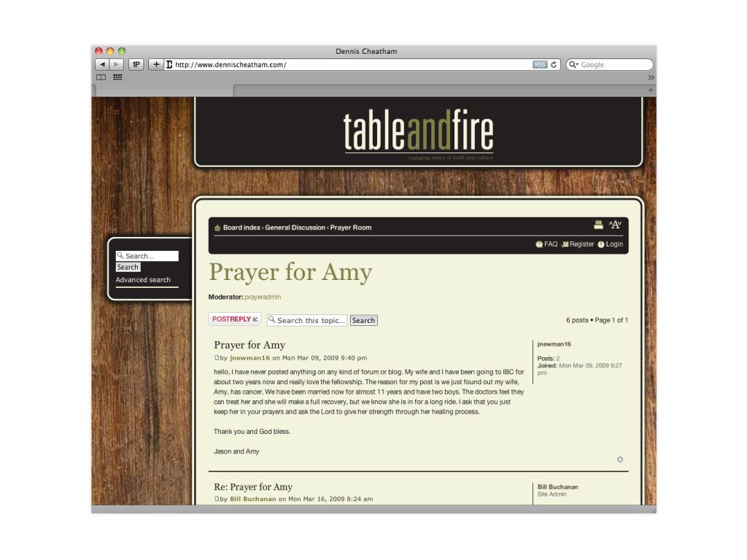Open the 1Password toolbar button

[136, 64]
